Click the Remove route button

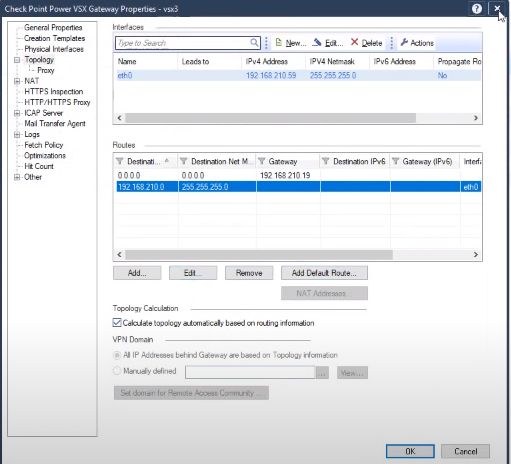click(249, 273)
